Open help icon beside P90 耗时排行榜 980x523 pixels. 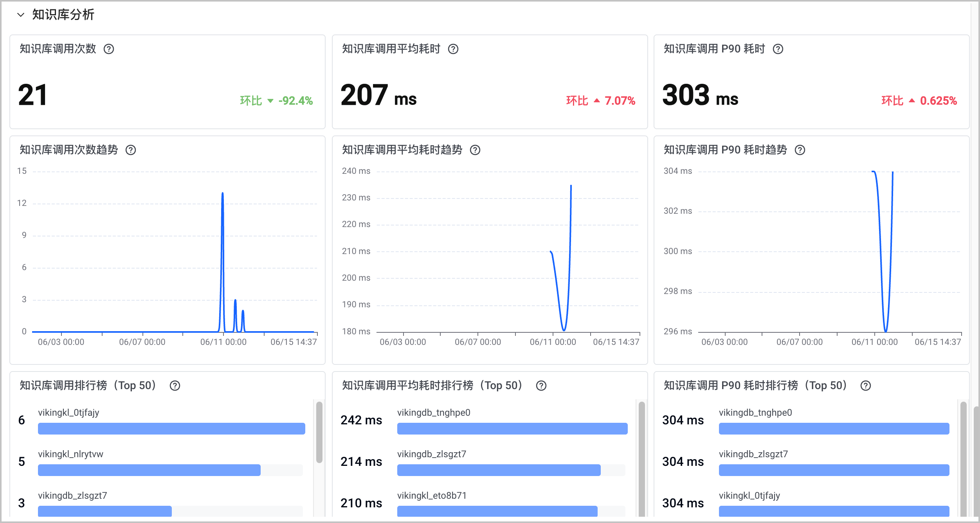click(x=866, y=386)
